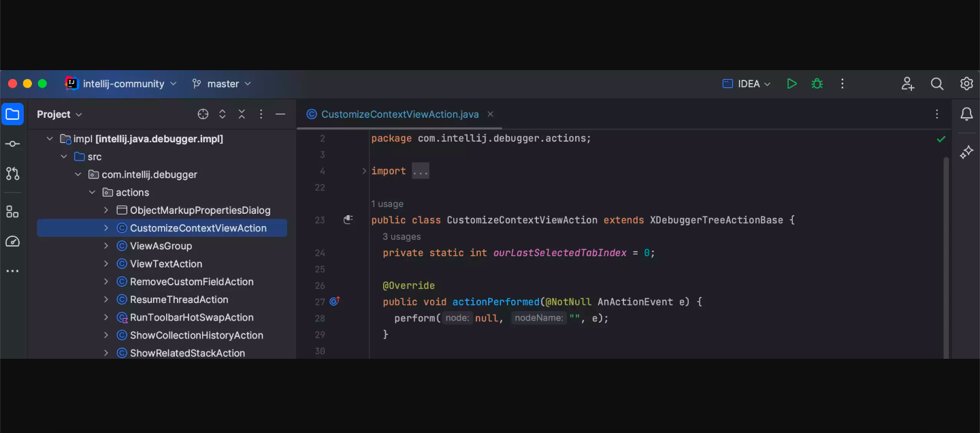
Task: Open the IDEA run configuration dropdown
Action: [747, 84]
